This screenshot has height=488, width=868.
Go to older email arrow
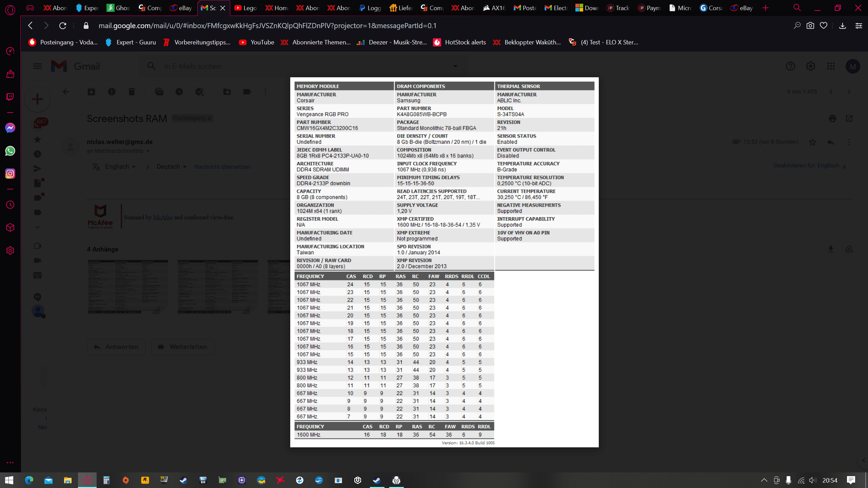coord(849,91)
